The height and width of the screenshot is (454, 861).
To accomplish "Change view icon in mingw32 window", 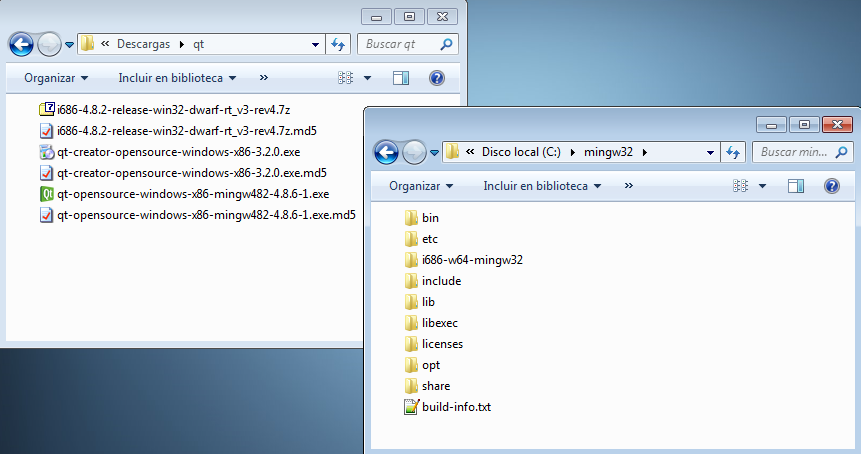I will [x=740, y=186].
